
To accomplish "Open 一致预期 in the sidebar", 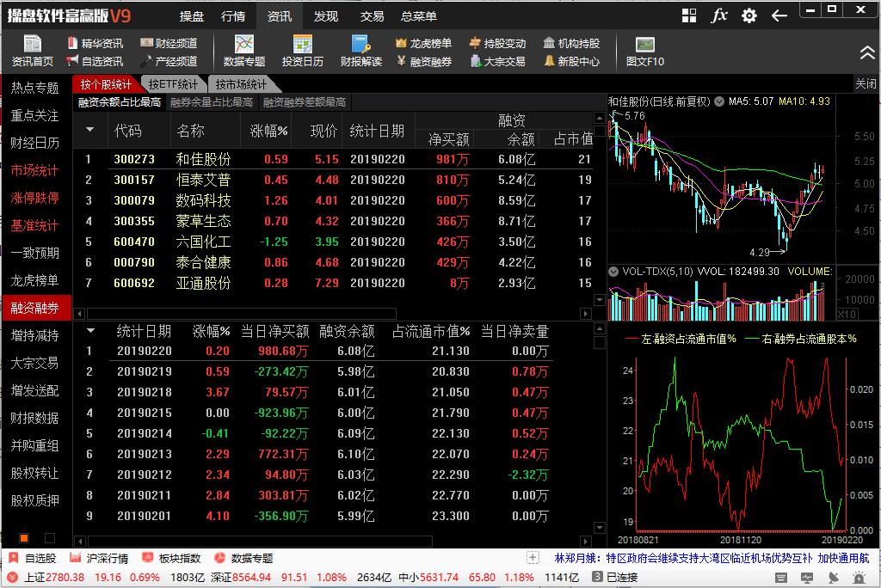I will [35, 253].
